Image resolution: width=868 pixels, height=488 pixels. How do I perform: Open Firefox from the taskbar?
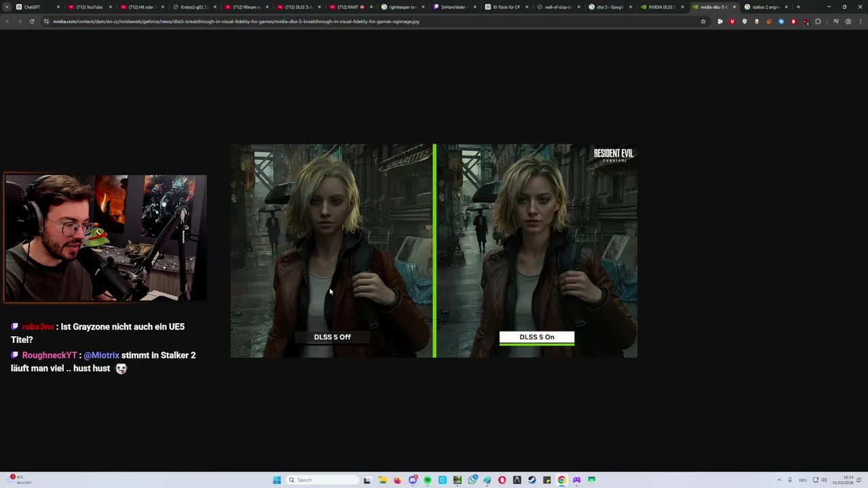click(397, 480)
